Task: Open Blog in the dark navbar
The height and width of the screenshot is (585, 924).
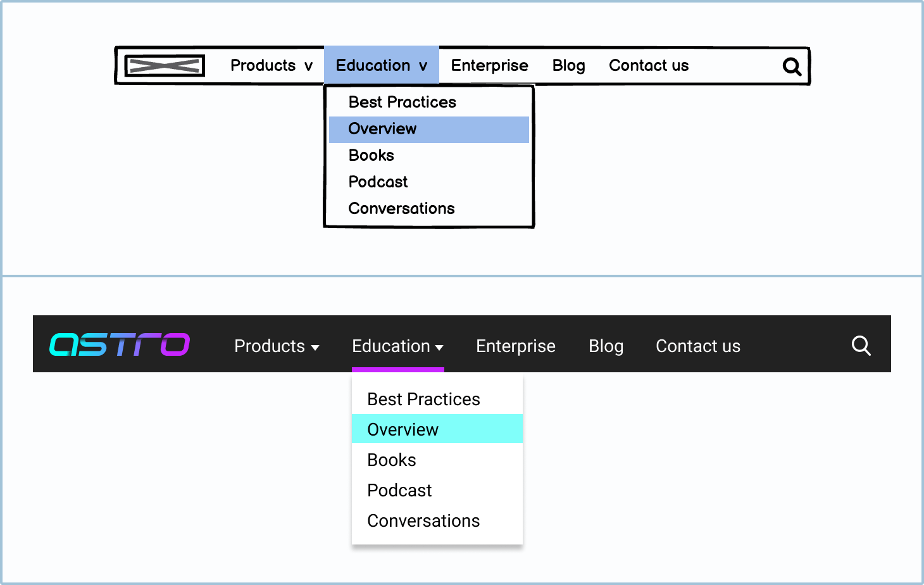Action: click(x=606, y=346)
